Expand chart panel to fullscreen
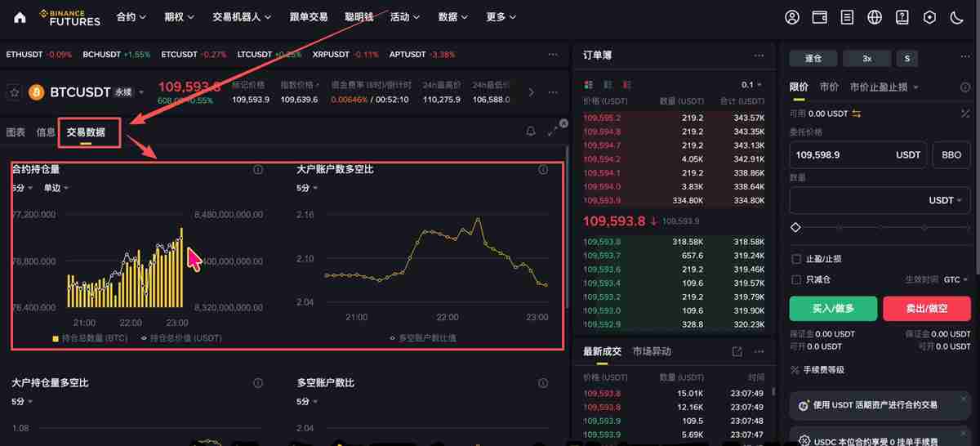The image size is (980, 446). (x=553, y=131)
